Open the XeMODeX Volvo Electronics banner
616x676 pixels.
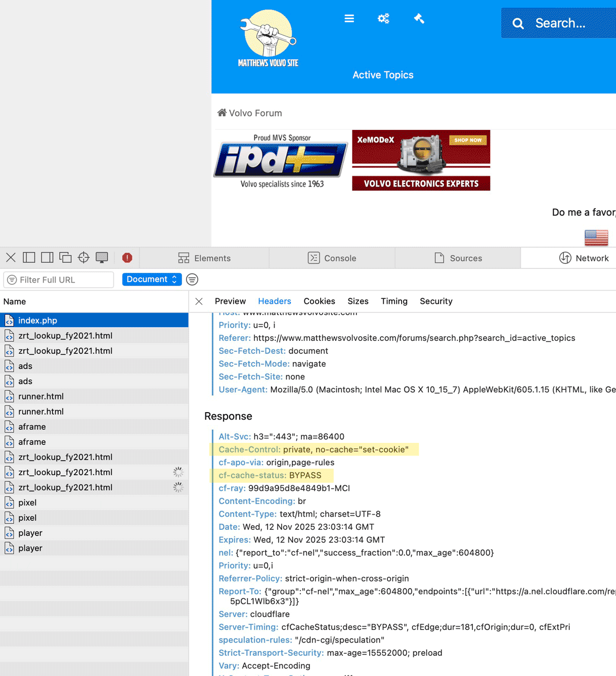(x=421, y=160)
